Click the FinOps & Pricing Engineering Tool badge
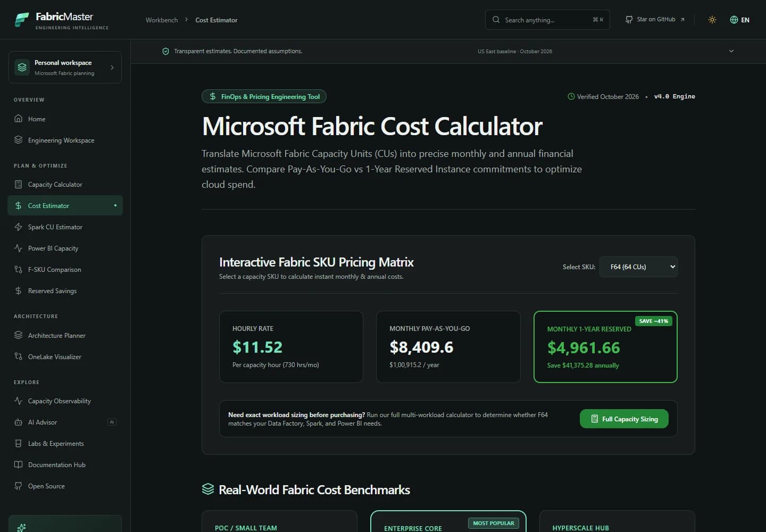Viewport: 766px width, 532px height. pos(264,96)
